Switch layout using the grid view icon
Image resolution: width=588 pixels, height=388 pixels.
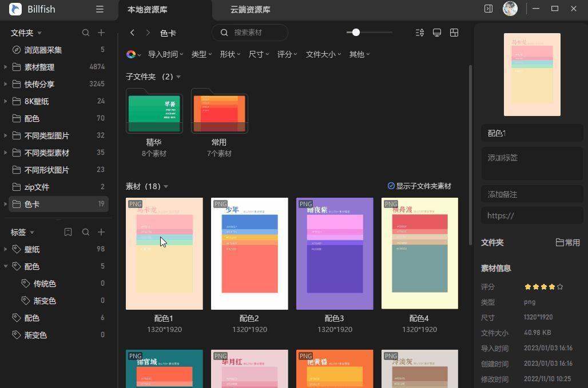point(454,33)
